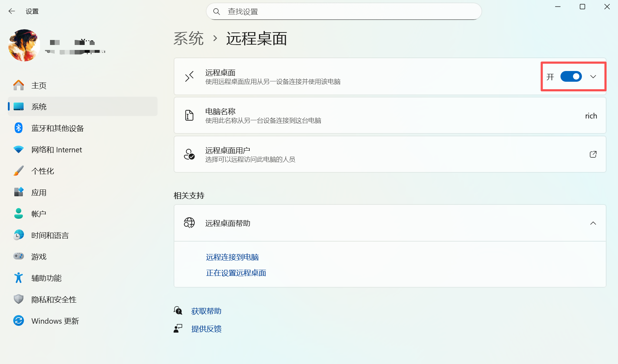Click the Bluetooth icon in sidebar
The height and width of the screenshot is (364, 618).
coord(19,128)
